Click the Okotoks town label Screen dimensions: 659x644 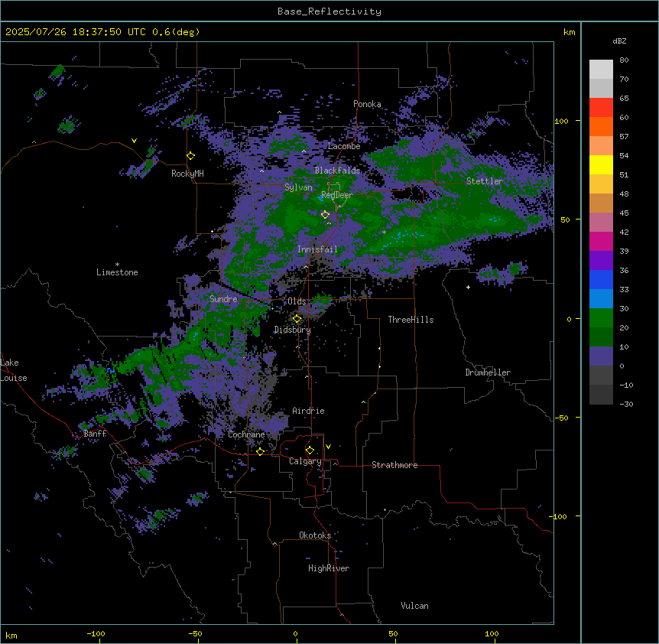pos(315,535)
